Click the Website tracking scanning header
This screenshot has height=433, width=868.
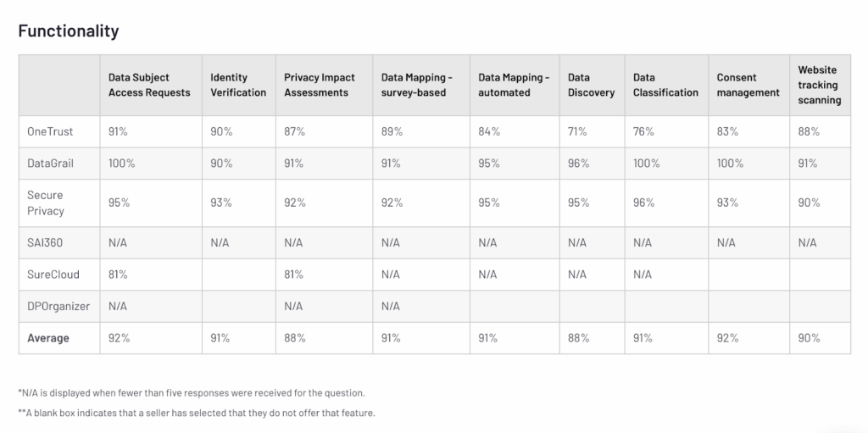tap(819, 85)
